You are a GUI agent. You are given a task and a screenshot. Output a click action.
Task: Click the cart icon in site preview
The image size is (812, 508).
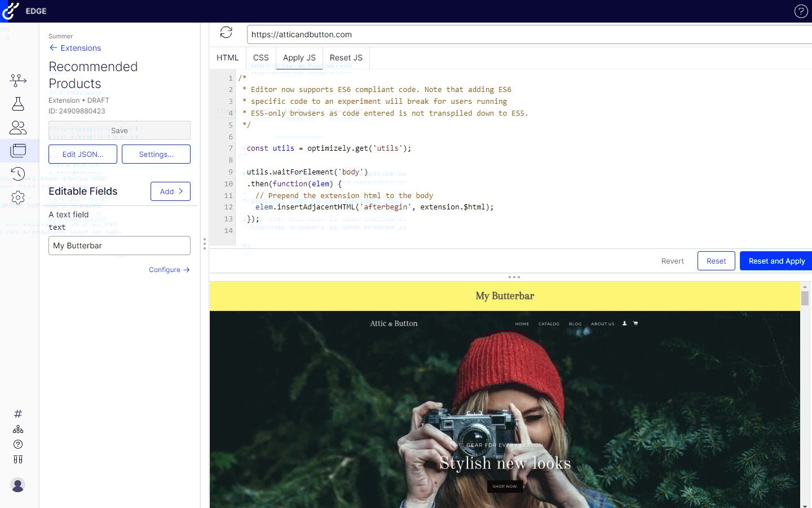tap(636, 323)
